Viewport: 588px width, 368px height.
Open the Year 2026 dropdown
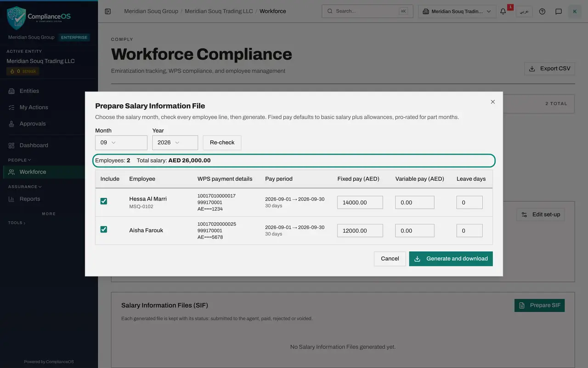tap(175, 143)
